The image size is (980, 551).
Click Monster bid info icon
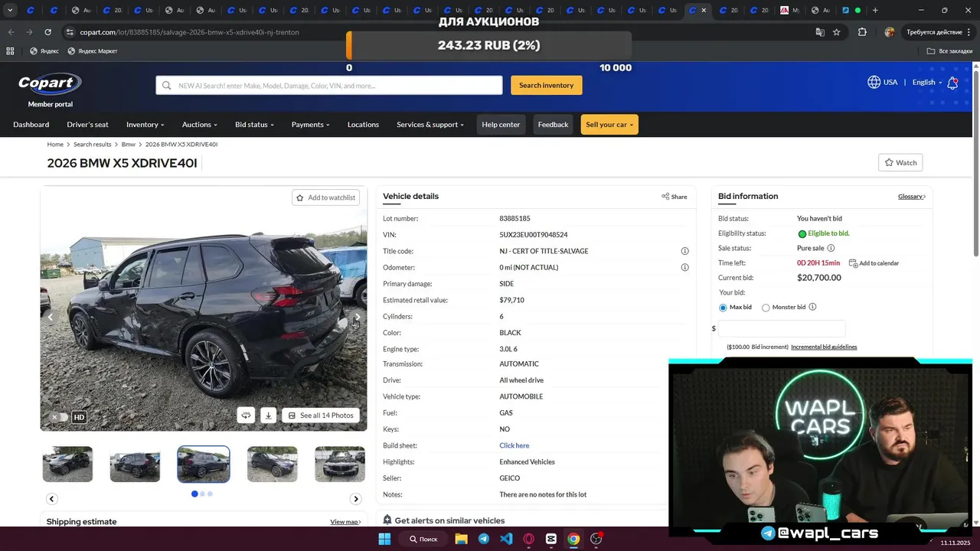[812, 307]
